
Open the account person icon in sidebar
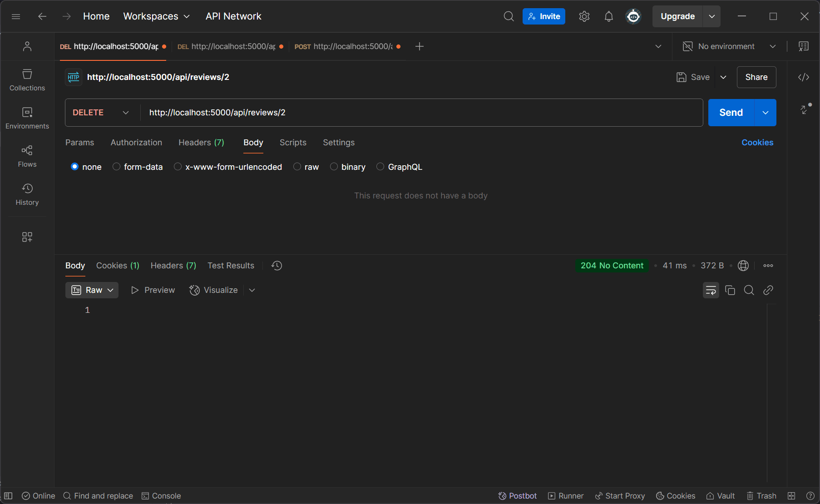click(27, 46)
